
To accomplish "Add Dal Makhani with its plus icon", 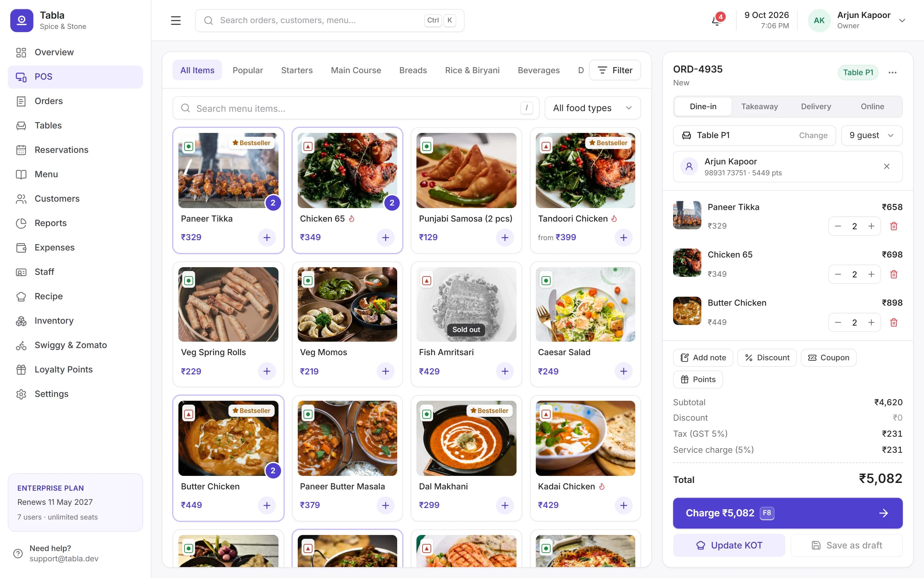I will [505, 505].
